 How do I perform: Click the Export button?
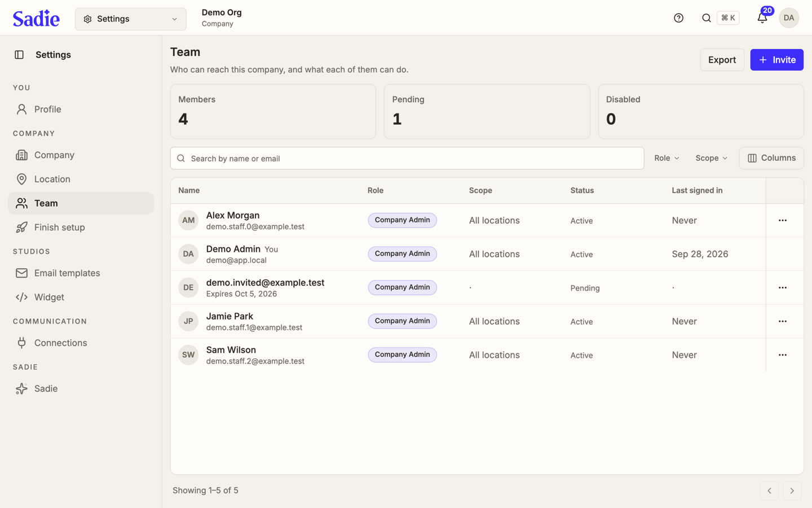[x=722, y=60]
